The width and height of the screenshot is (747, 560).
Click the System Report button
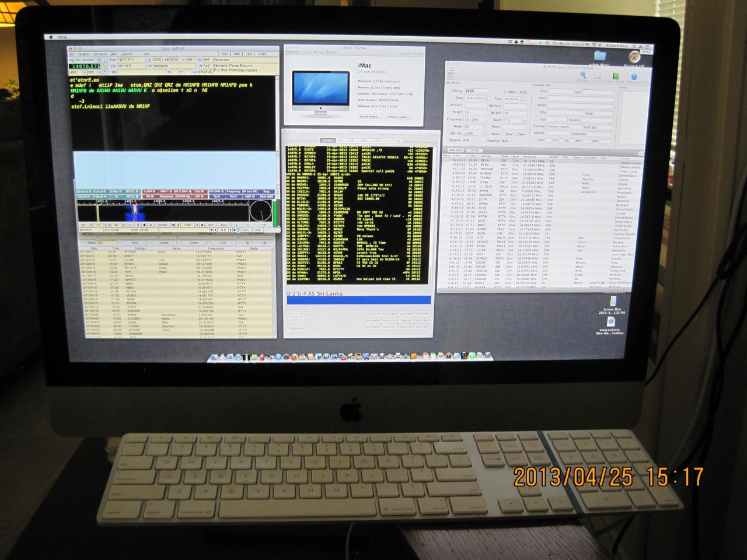[369, 117]
